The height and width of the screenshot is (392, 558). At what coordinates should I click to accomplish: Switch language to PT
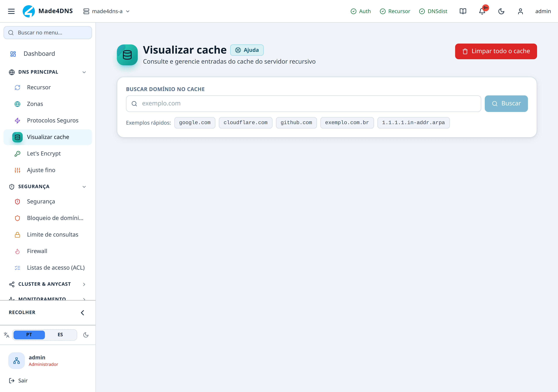29,335
